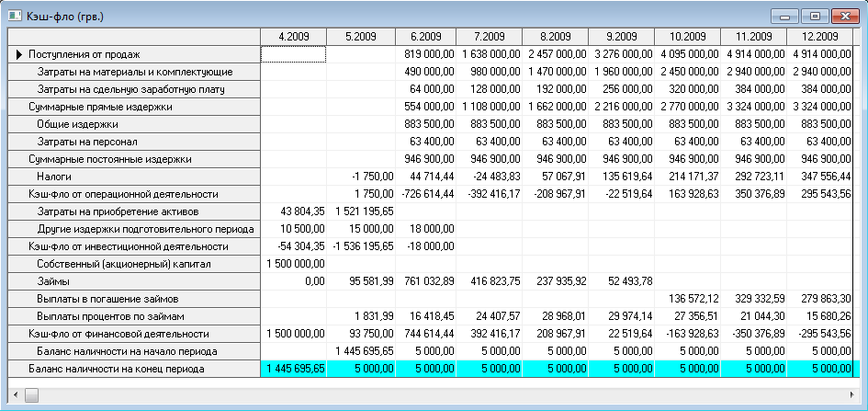Click cell 64 000,00 piecework wages
The height and width of the screenshot is (411, 868).
point(426,89)
